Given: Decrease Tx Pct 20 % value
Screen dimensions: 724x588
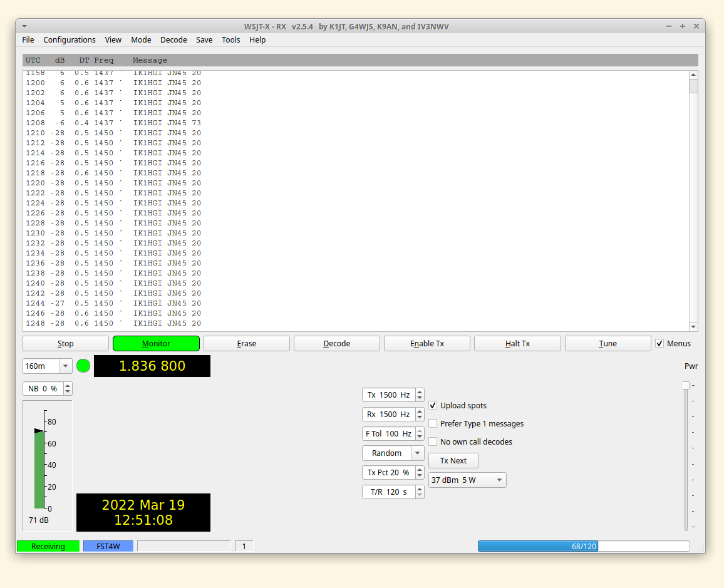Looking at the screenshot, I should point(420,475).
